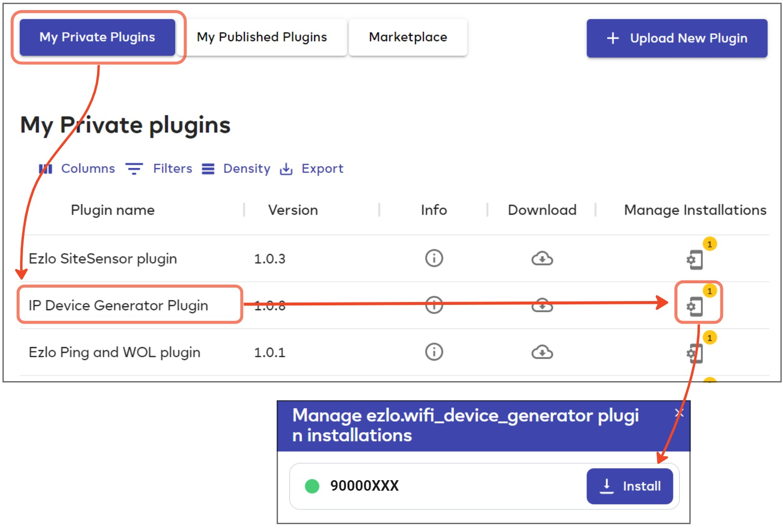Download the Ezlo SiteSensor plugin
Image resolution: width=783 pixels, height=532 pixels.
pyautogui.click(x=542, y=258)
